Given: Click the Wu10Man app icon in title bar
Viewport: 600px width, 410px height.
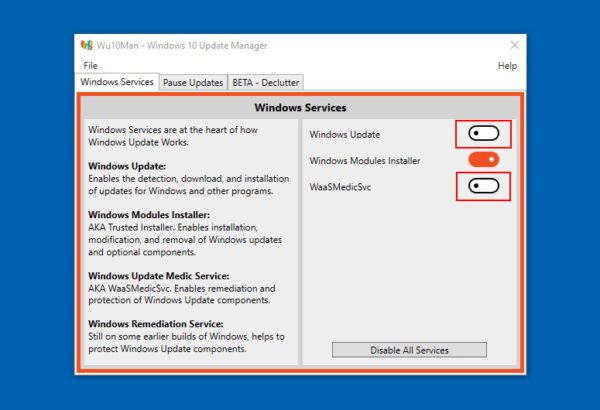Looking at the screenshot, I should pos(86,45).
